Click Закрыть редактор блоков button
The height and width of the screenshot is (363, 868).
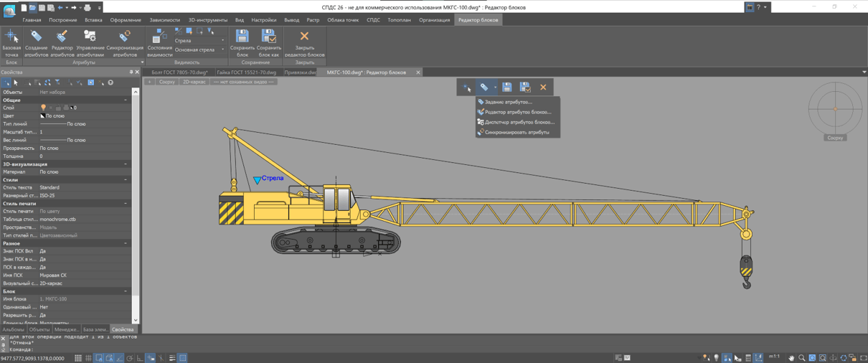pos(304,43)
